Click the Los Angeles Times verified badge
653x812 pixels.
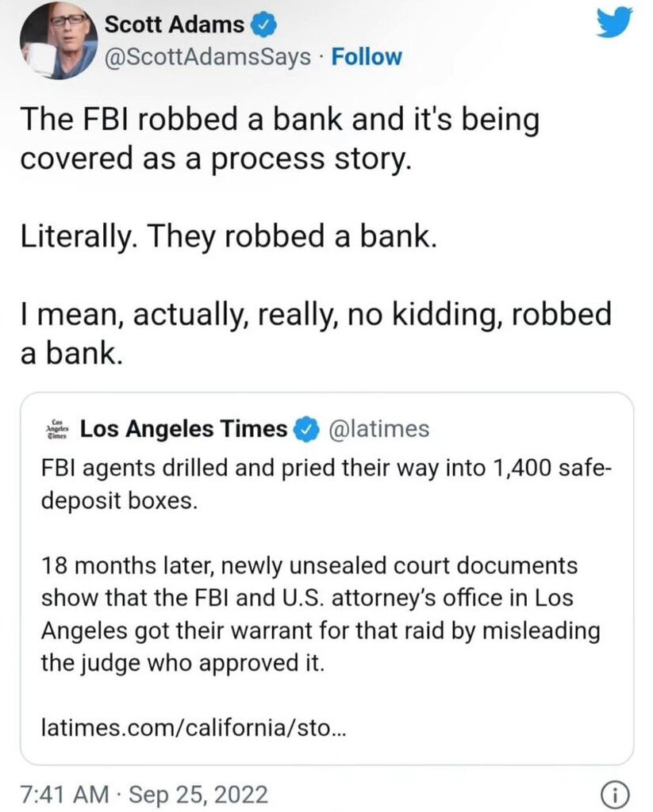[305, 429]
